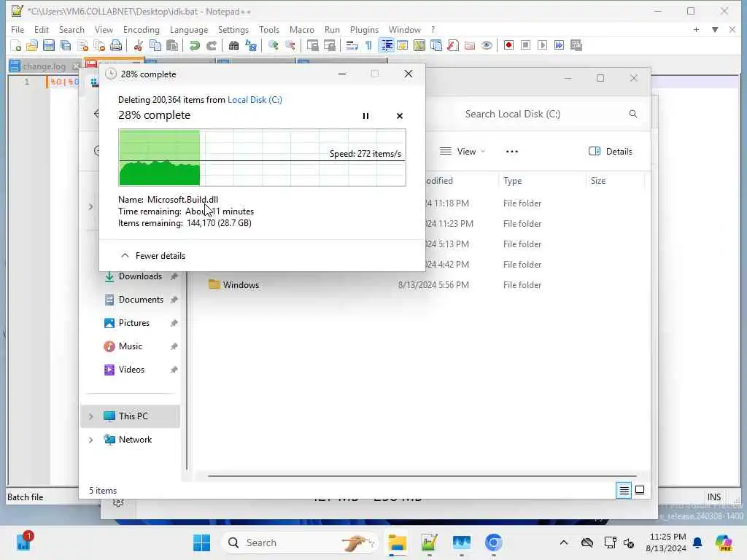Open the Edit menu

(42, 29)
